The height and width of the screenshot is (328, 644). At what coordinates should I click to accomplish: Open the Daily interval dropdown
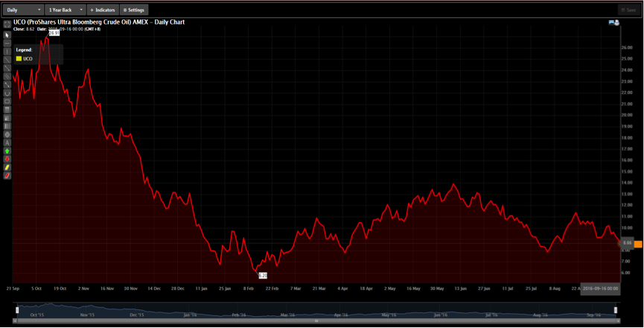(x=22, y=10)
